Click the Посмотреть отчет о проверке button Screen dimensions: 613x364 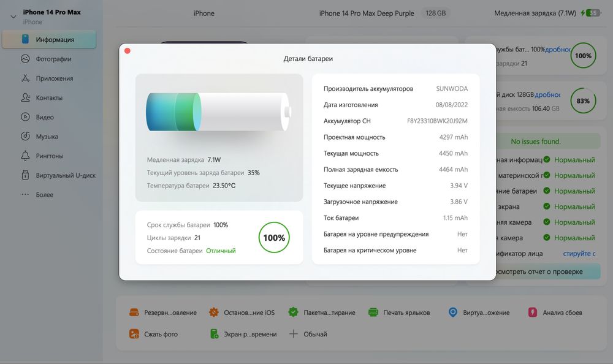547,271
